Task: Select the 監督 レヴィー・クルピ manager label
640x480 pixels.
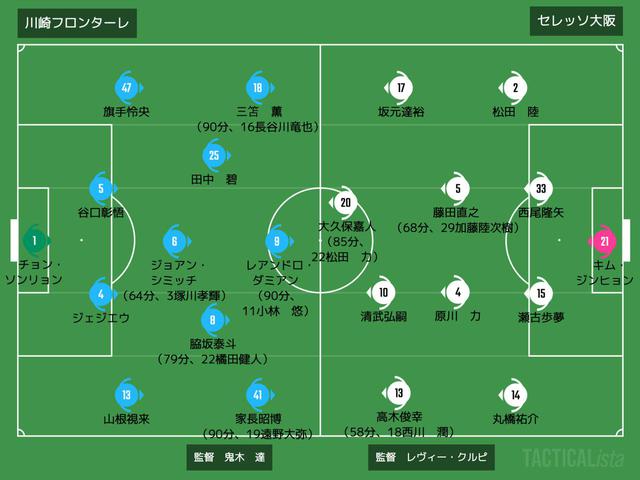Action: [431, 457]
